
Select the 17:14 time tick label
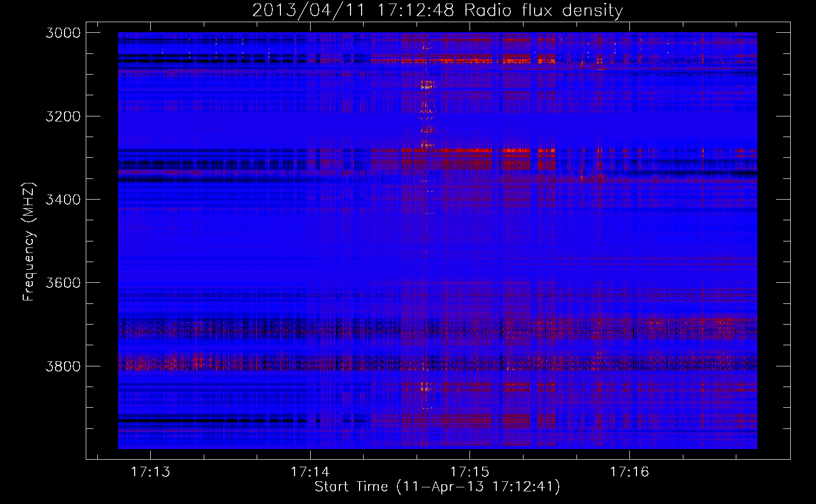(x=310, y=472)
